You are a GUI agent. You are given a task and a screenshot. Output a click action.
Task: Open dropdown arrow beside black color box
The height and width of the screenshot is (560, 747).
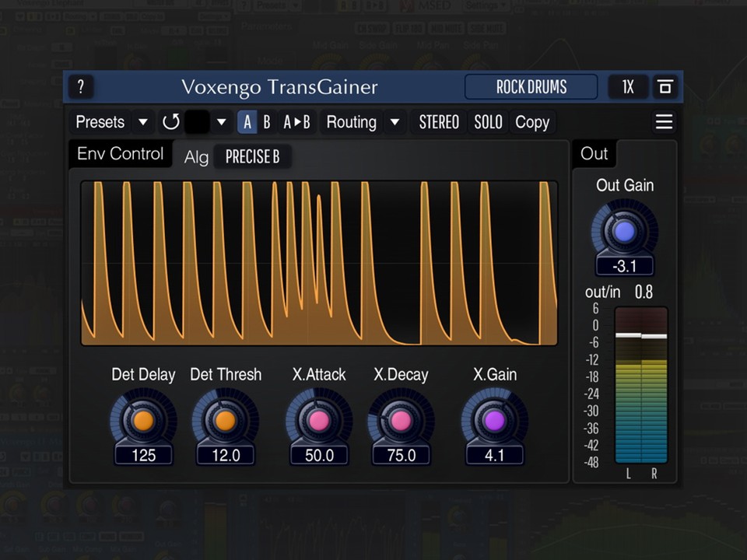[221, 122]
